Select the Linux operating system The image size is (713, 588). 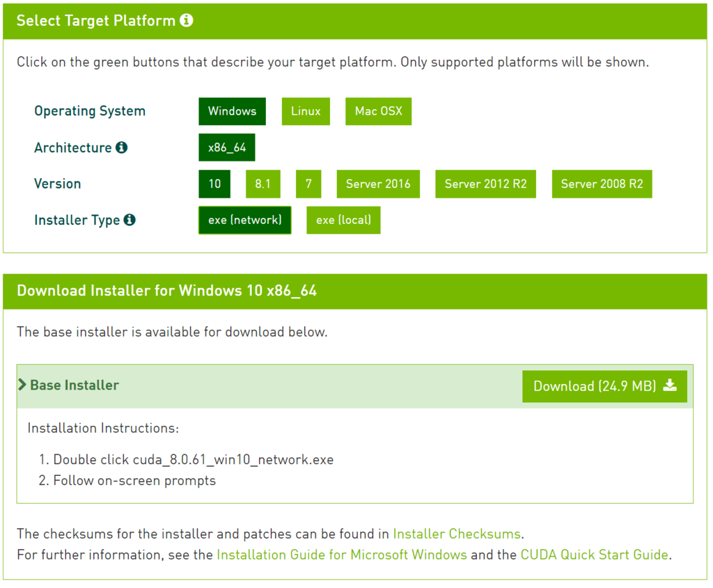(306, 111)
